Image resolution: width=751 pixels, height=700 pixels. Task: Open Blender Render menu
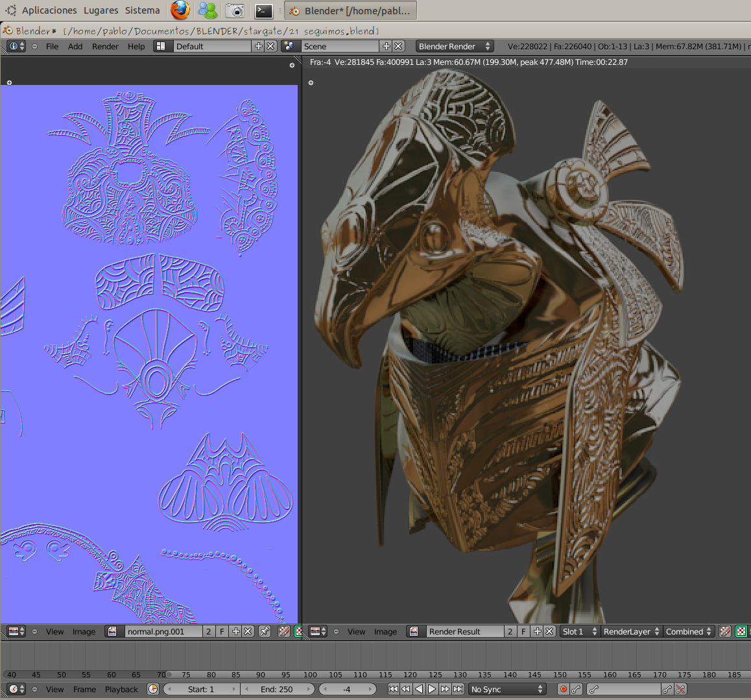click(x=105, y=47)
